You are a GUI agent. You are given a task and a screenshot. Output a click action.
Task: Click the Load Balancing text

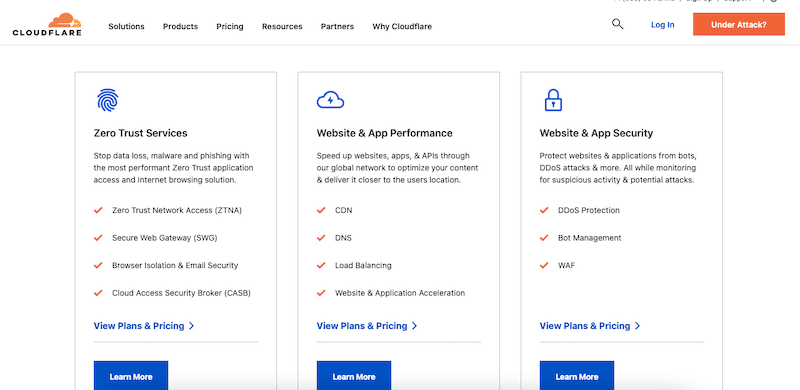363,265
